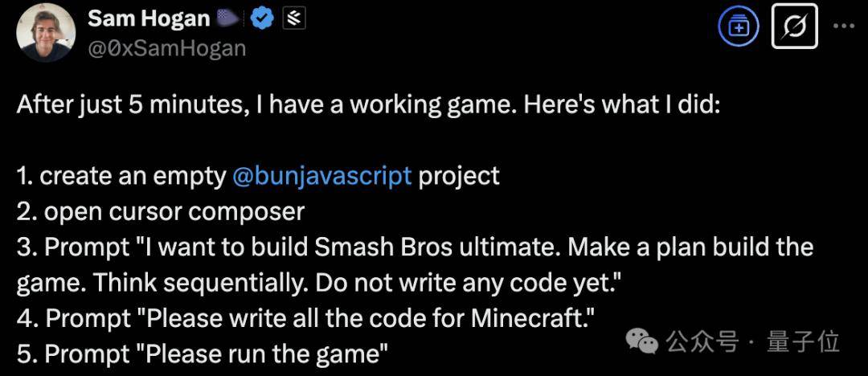Click the WeChat logo in the watermark
Image resolution: width=868 pixels, height=376 pixels.
(x=641, y=341)
